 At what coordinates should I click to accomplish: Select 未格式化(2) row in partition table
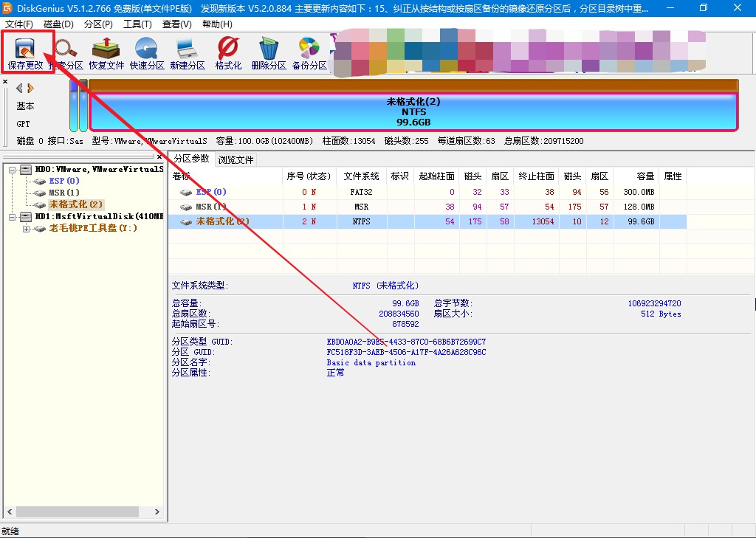tap(427, 221)
